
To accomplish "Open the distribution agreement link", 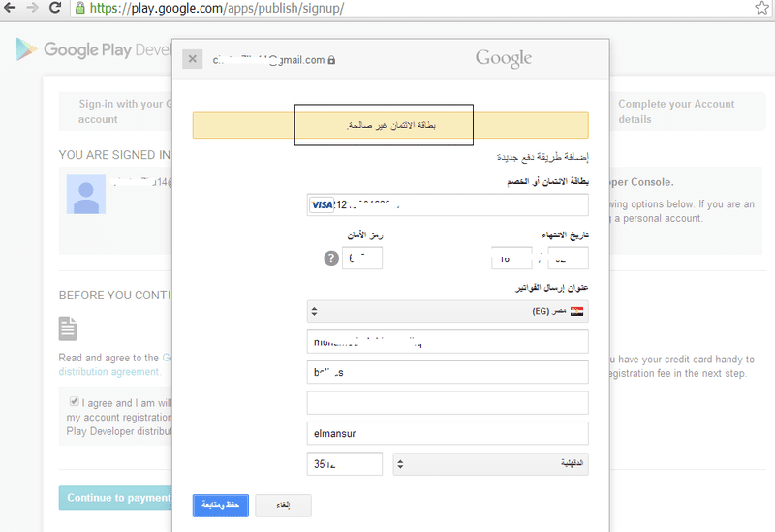I will coord(109,372).
